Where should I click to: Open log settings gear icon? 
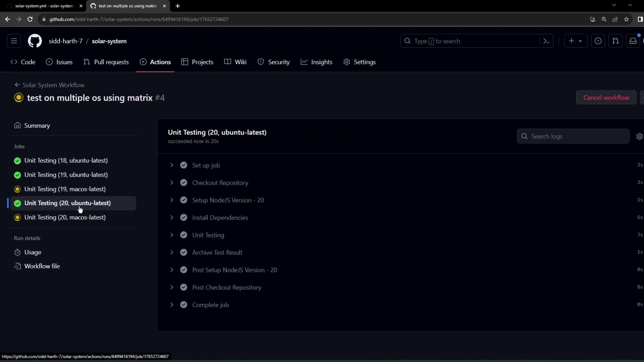pyautogui.click(x=639, y=136)
